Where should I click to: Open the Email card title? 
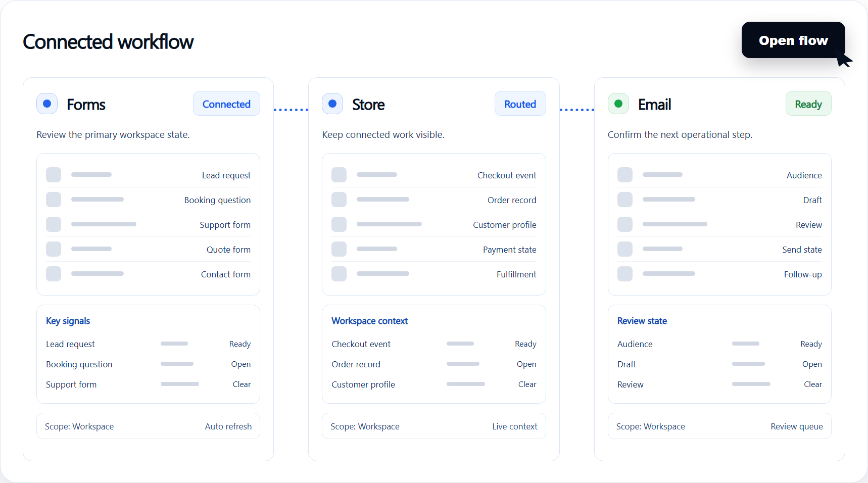coord(654,105)
